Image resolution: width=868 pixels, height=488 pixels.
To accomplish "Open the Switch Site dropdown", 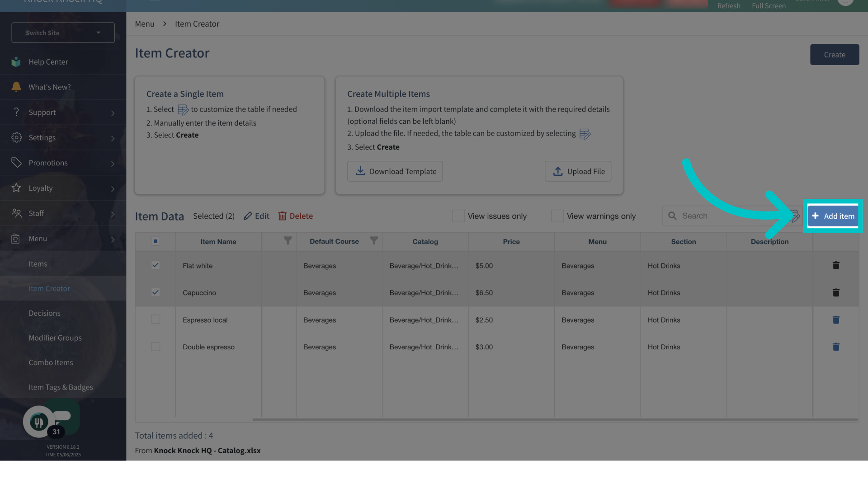I will 63,33.
